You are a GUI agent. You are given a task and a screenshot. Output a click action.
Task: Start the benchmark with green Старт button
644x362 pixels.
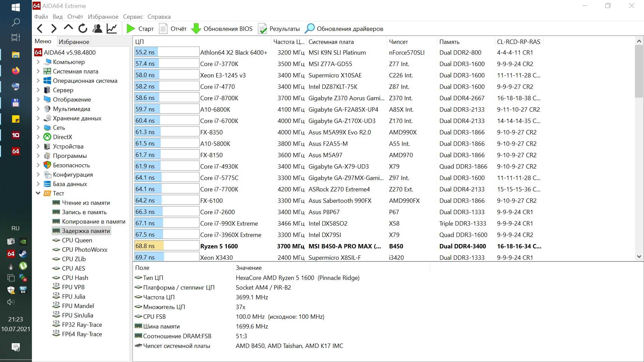140,29
